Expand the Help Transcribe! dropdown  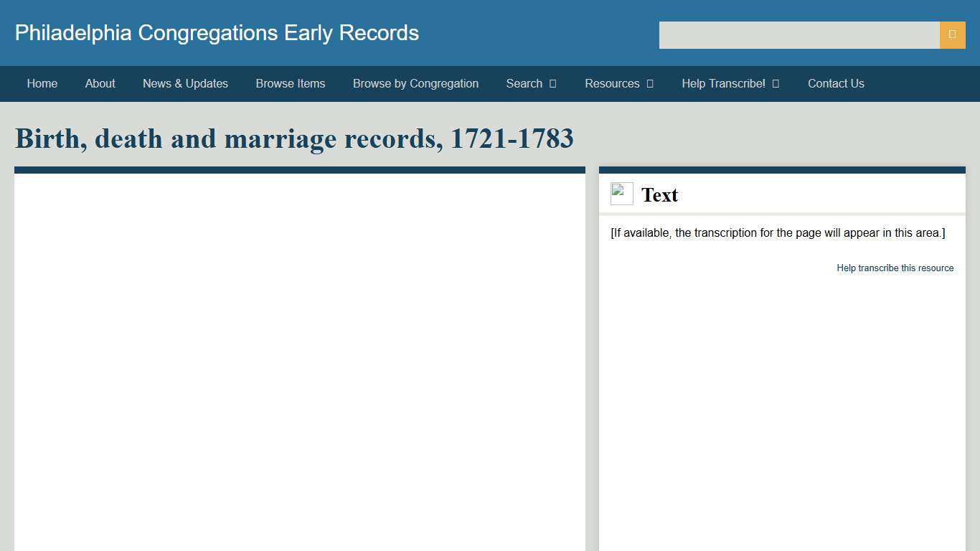pyautogui.click(x=730, y=83)
